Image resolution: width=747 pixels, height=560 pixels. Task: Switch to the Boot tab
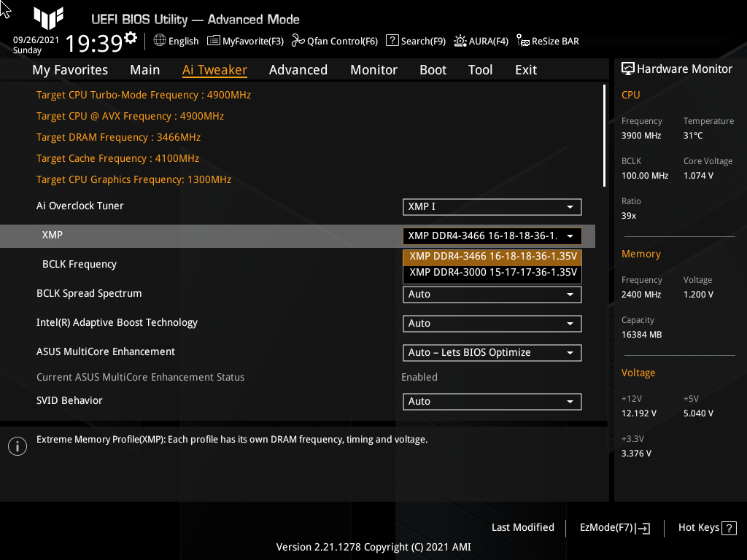pos(433,69)
